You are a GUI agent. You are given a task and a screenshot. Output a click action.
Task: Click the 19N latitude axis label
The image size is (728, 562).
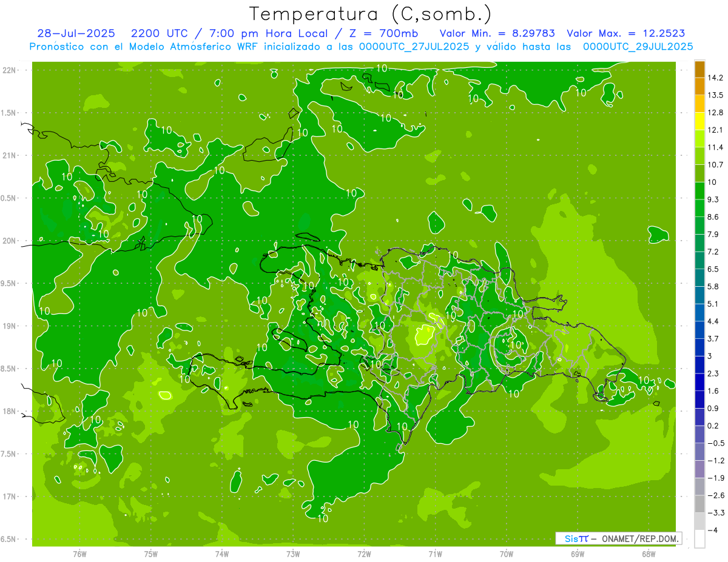[x=9, y=326]
